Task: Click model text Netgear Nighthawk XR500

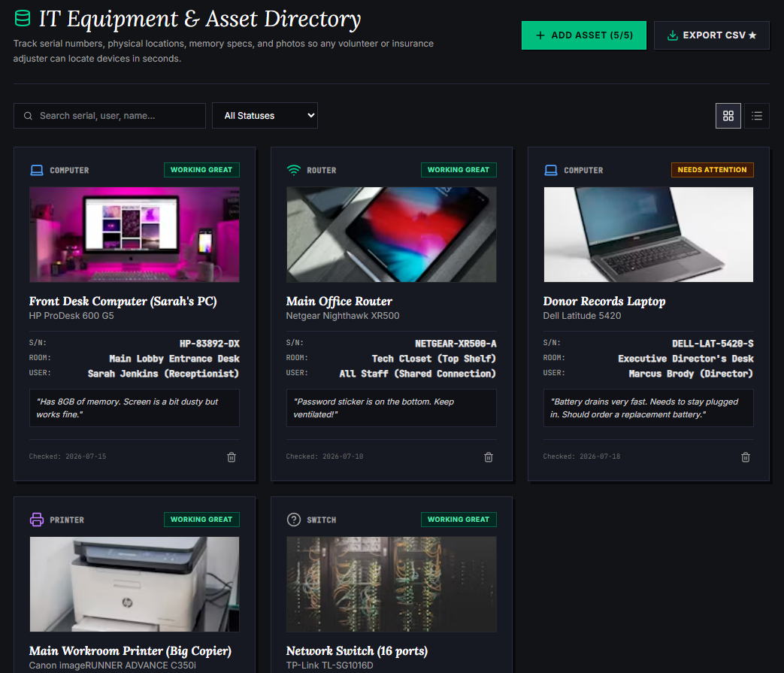Action: [343, 316]
